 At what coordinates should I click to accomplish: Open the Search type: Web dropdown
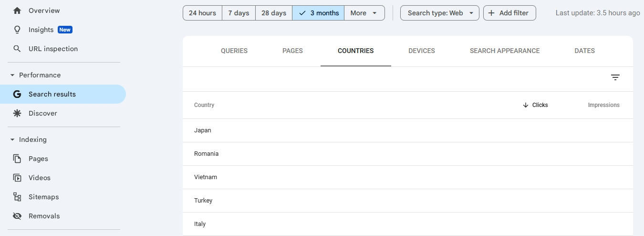(x=440, y=13)
